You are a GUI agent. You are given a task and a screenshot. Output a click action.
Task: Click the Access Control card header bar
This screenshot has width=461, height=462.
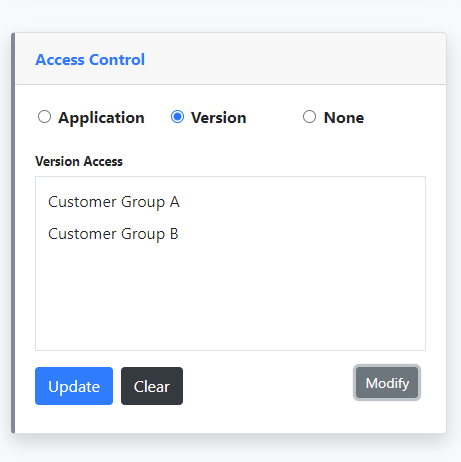point(230,59)
